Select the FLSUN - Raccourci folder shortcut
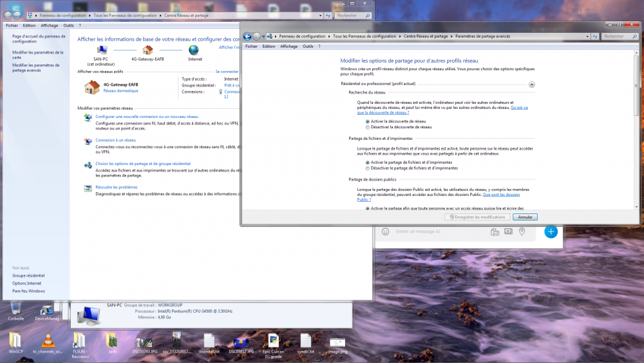 [x=80, y=346]
